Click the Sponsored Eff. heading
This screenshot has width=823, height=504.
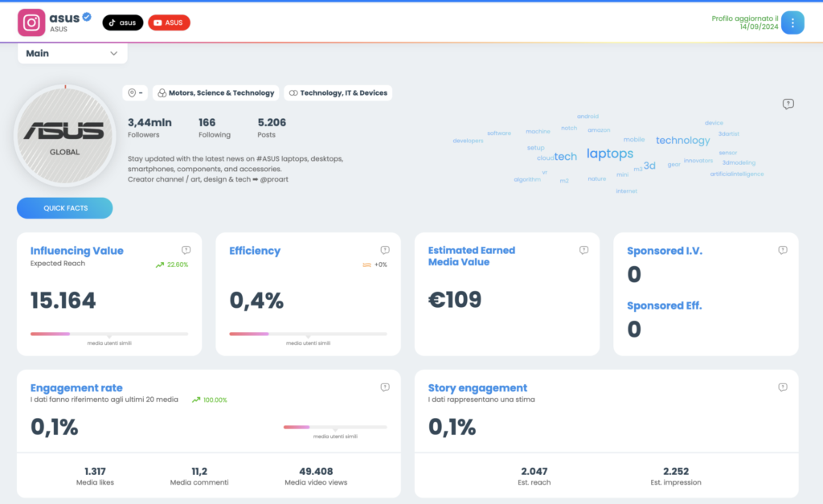click(664, 305)
